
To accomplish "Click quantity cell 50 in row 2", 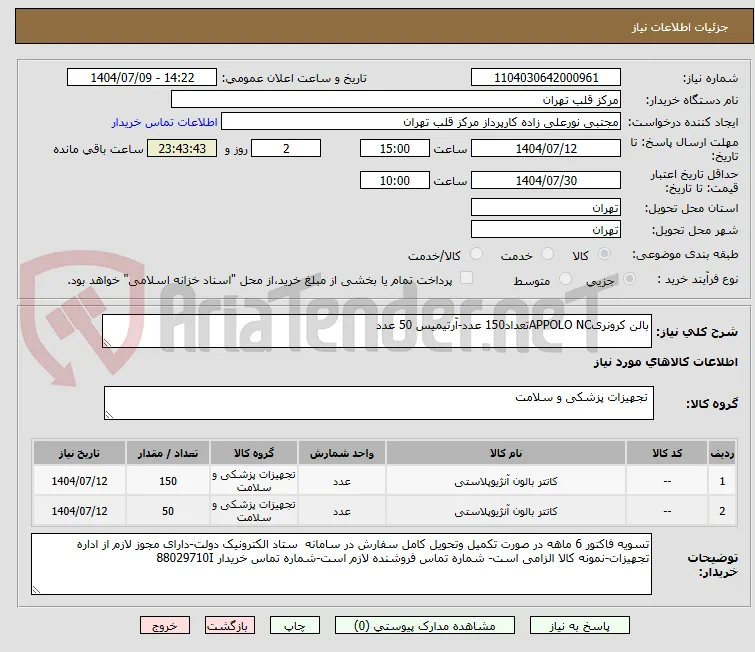I will tap(168, 511).
